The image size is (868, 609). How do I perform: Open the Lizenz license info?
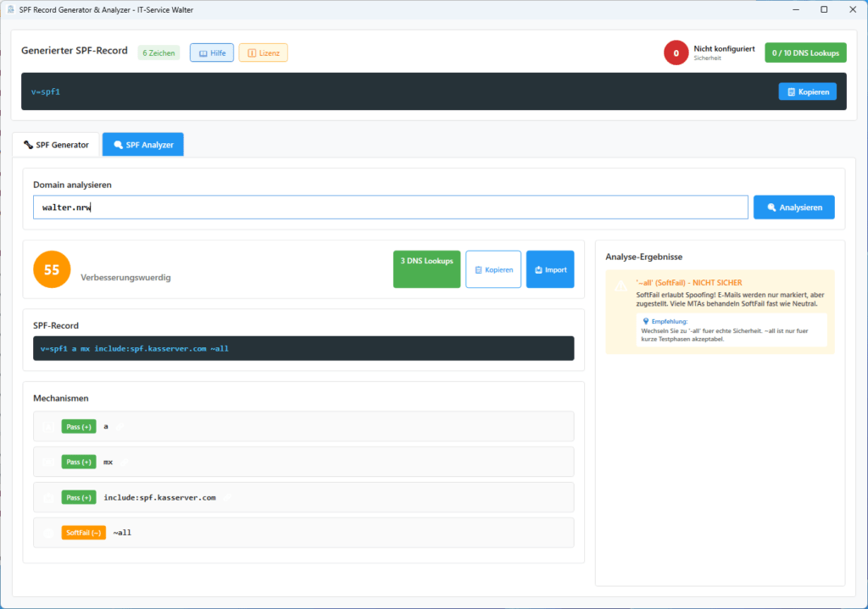(x=263, y=53)
